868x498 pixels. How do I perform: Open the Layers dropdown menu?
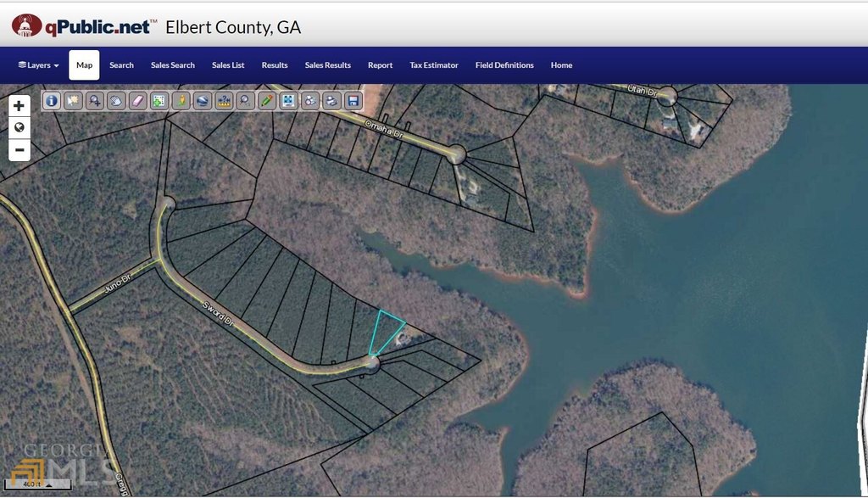coord(38,65)
